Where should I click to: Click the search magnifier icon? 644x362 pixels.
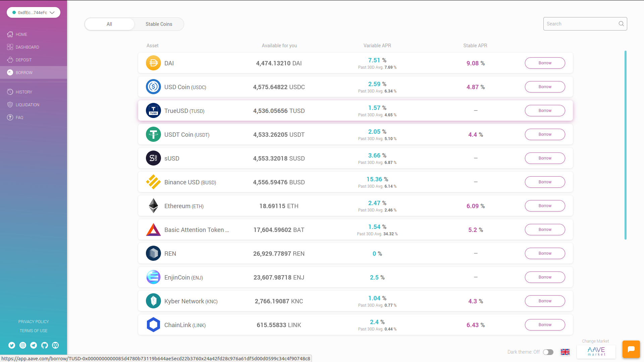coord(621,24)
